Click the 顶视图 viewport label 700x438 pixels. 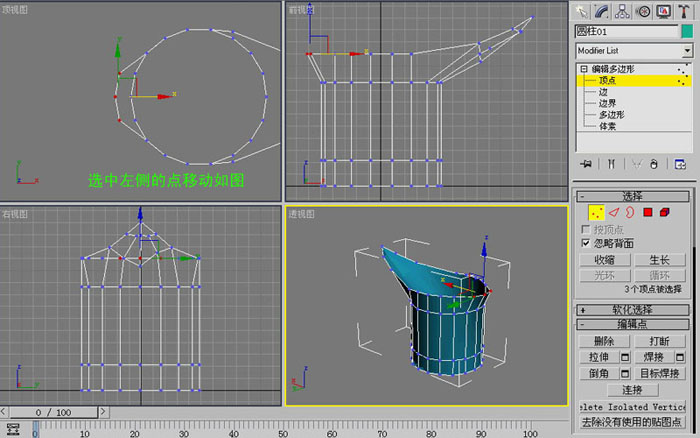click(14, 10)
